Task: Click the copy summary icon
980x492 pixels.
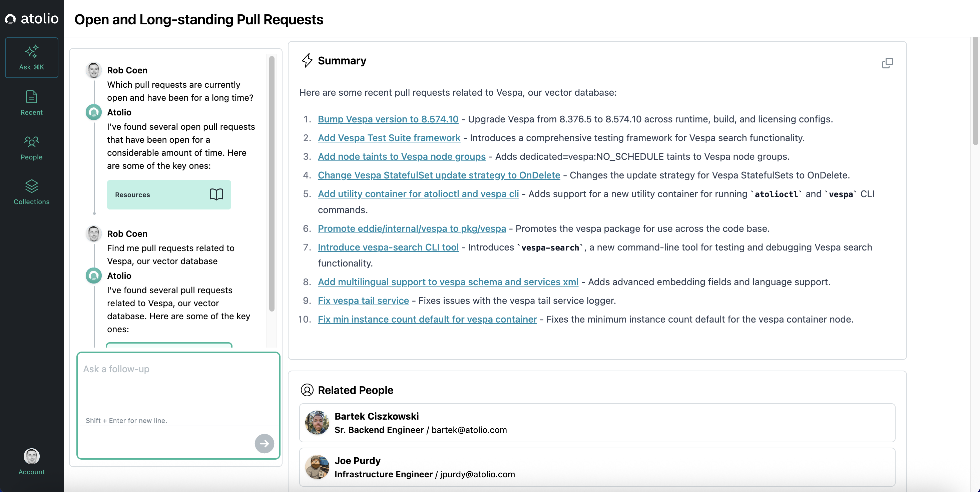Action: pyautogui.click(x=887, y=63)
